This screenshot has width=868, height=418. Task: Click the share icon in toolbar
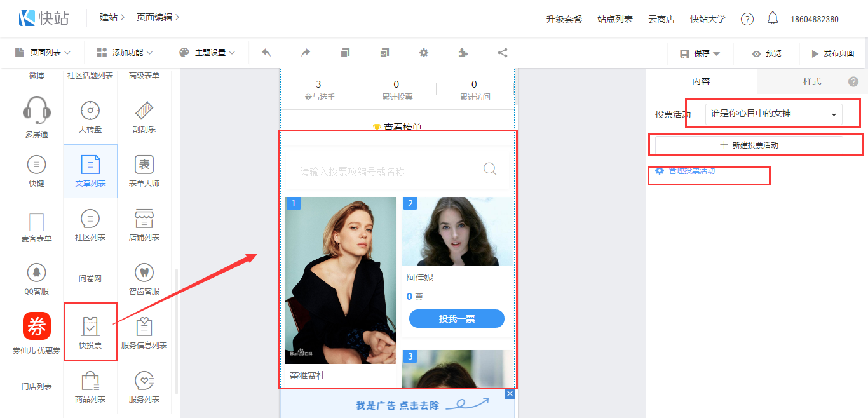pyautogui.click(x=502, y=53)
